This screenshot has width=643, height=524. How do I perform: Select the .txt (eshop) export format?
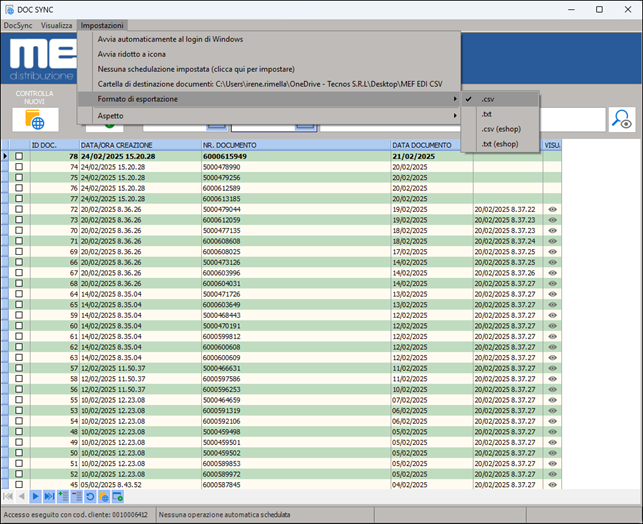point(500,144)
